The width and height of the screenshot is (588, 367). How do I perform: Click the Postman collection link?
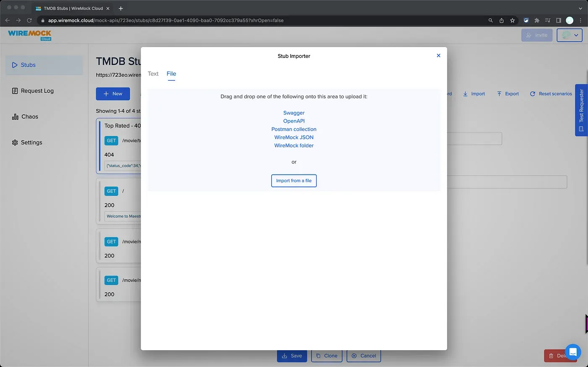[x=294, y=129]
